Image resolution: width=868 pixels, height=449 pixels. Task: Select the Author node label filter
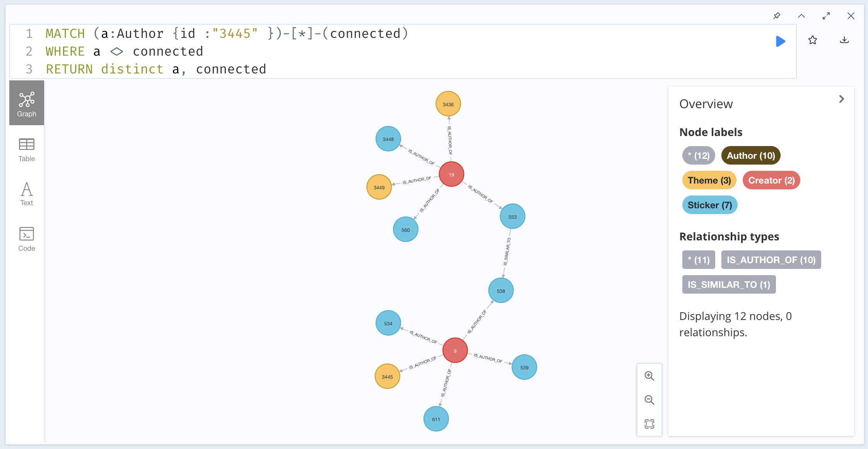[751, 155]
